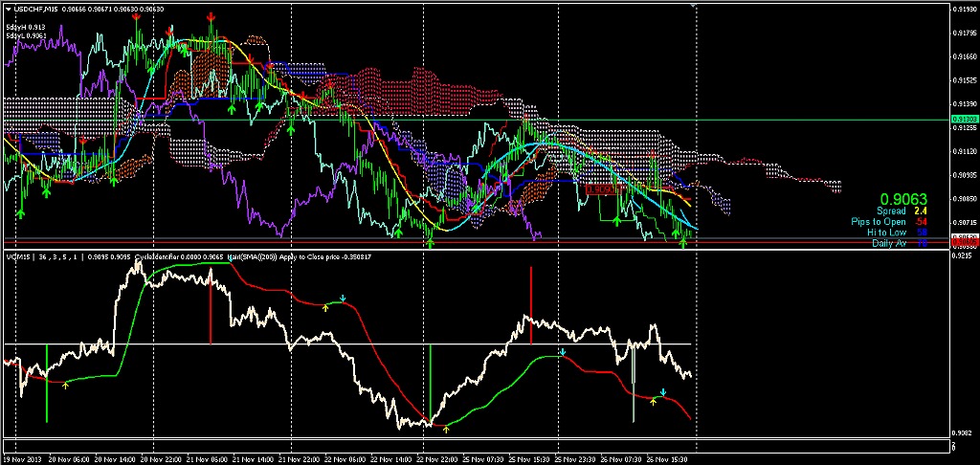980x465 pixels.
Task: Click the 0.91660 price axis label
Action: pyautogui.click(x=963, y=56)
